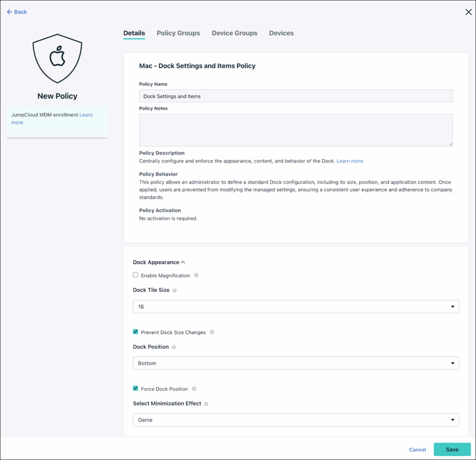The image size is (476, 460).
Task: Click info icon beside Enable Magnification
Action: tap(196, 275)
